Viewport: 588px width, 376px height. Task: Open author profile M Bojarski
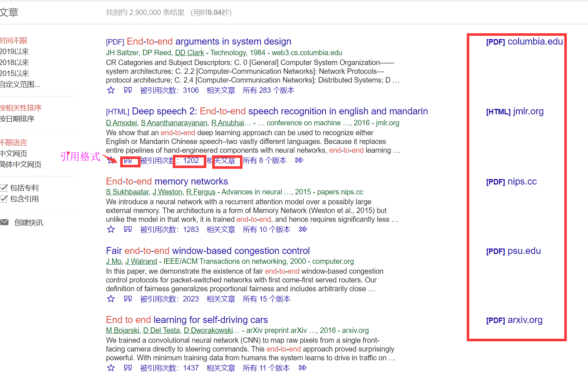tap(123, 330)
